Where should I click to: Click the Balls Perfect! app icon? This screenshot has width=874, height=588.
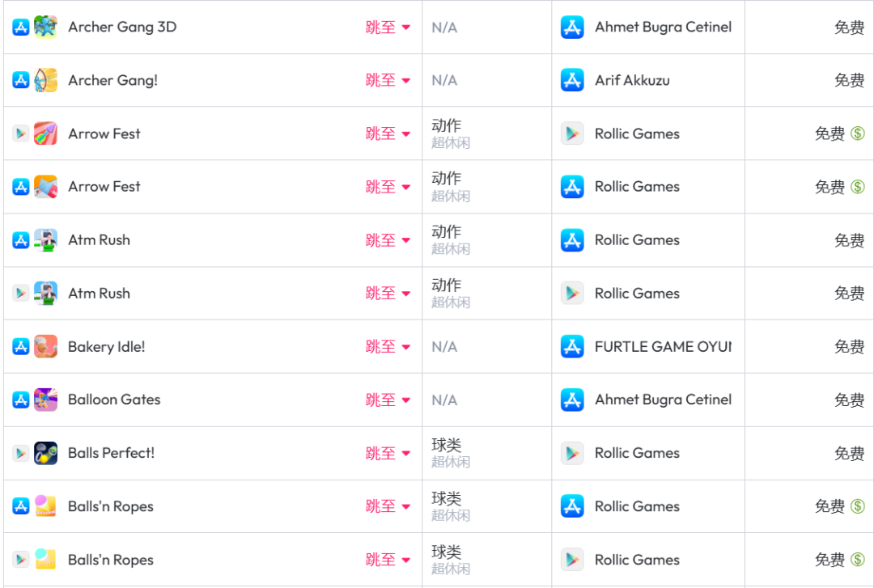(45, 453)
